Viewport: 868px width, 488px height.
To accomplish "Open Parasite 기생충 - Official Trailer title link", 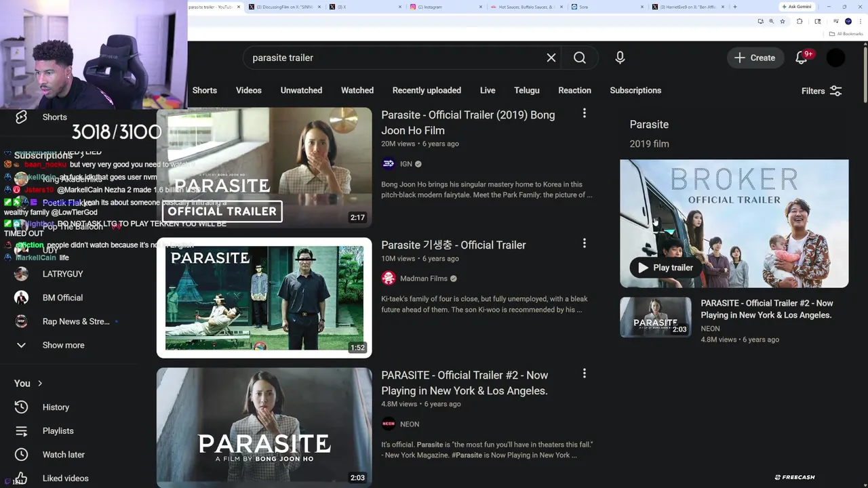I will point(454,245).
